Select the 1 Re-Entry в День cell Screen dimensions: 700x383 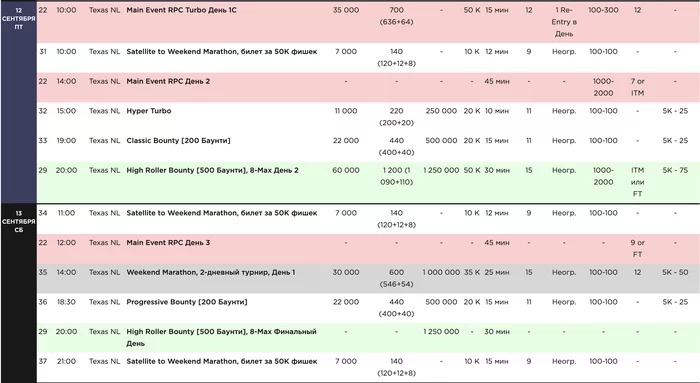pyautogui.click(x=564, y=22)
